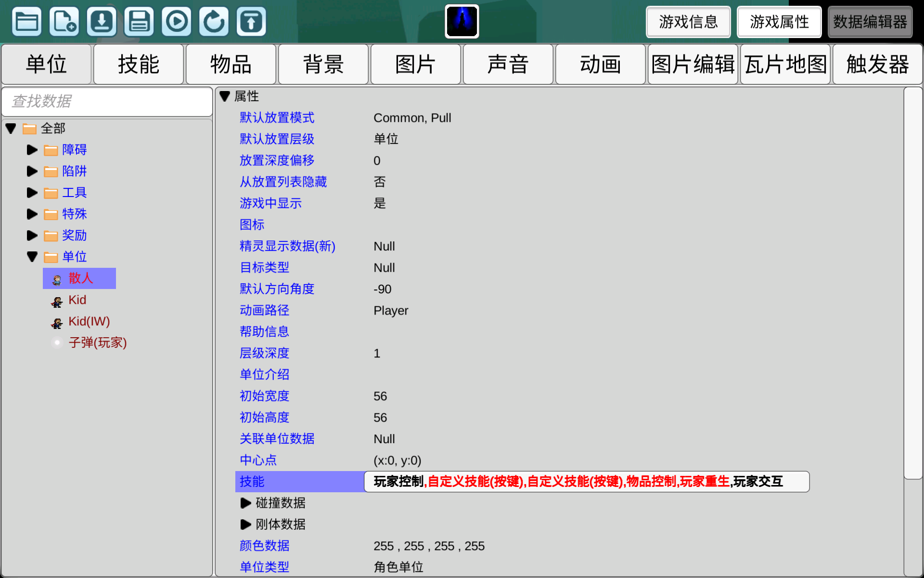The width and height of the screenshot is (924, 578).
Task: Click the reload/refresh icon
Action: click(214, 22)
